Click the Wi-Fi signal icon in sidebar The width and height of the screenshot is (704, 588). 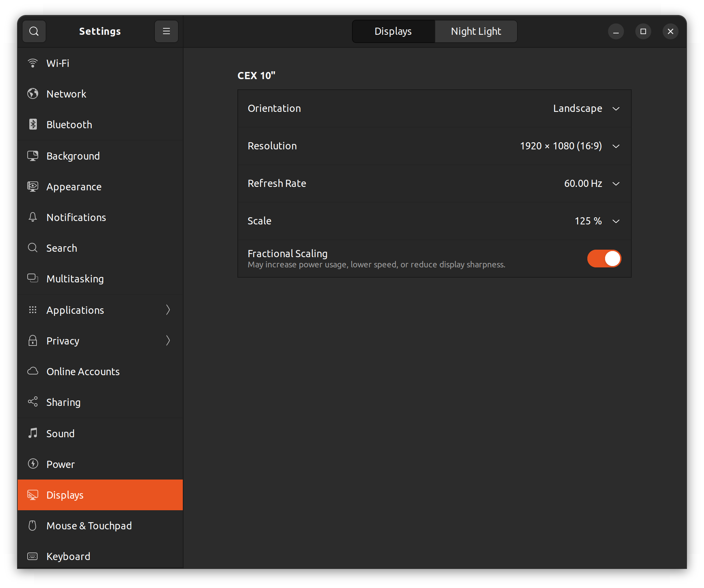tap(33, 63)
